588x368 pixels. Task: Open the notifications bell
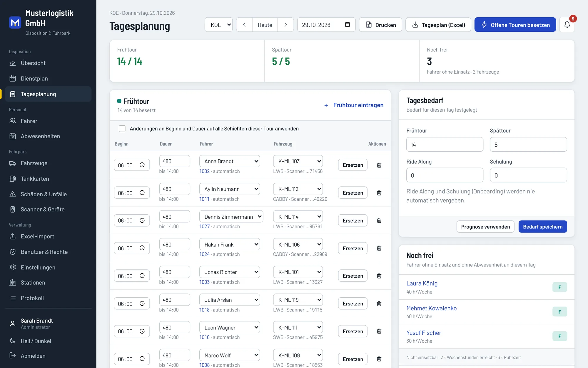567,25
